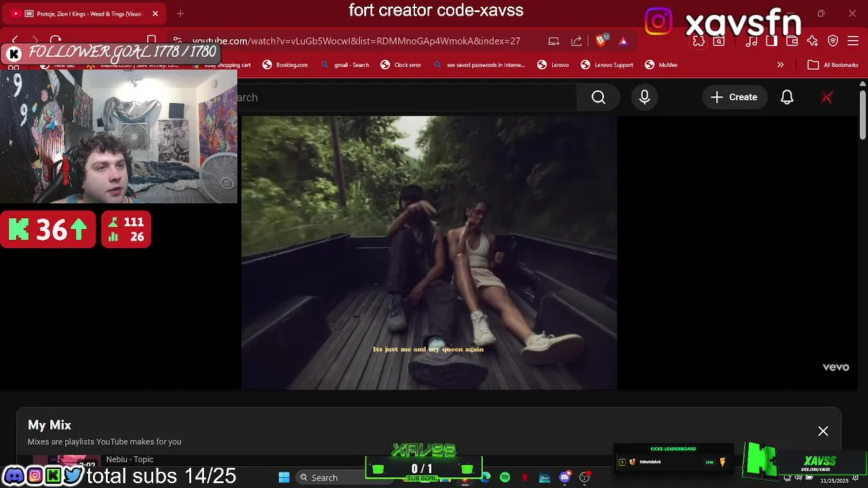The height and width of the screenshot is (488, 868).
Task: Open the Booking.com bookmark
Action: [285, 65]
